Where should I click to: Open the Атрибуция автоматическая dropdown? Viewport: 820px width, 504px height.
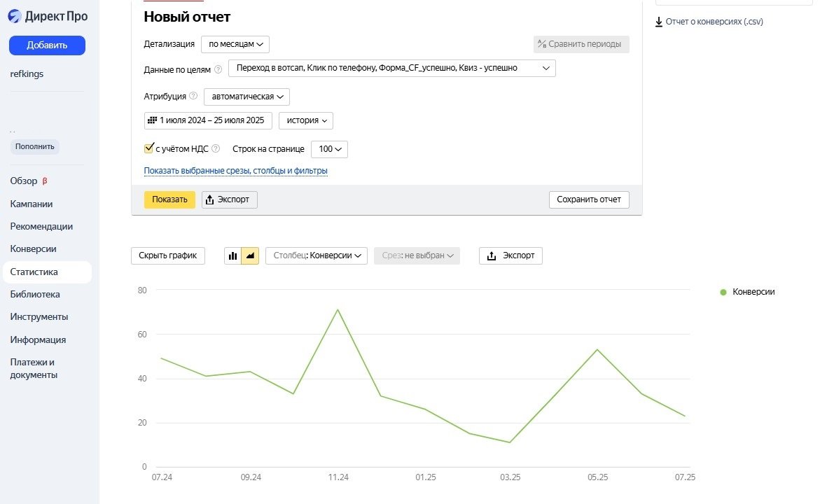pyautogui.click(x=246, y=97)
